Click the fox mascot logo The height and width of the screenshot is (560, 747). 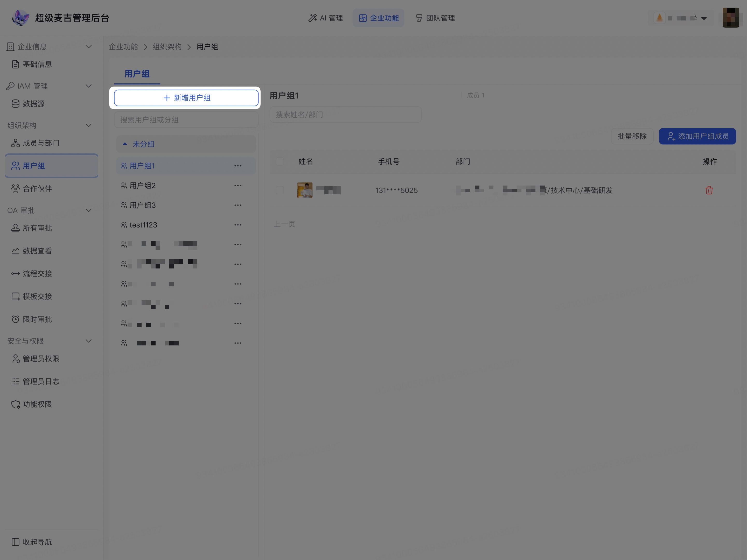point(20,18)
